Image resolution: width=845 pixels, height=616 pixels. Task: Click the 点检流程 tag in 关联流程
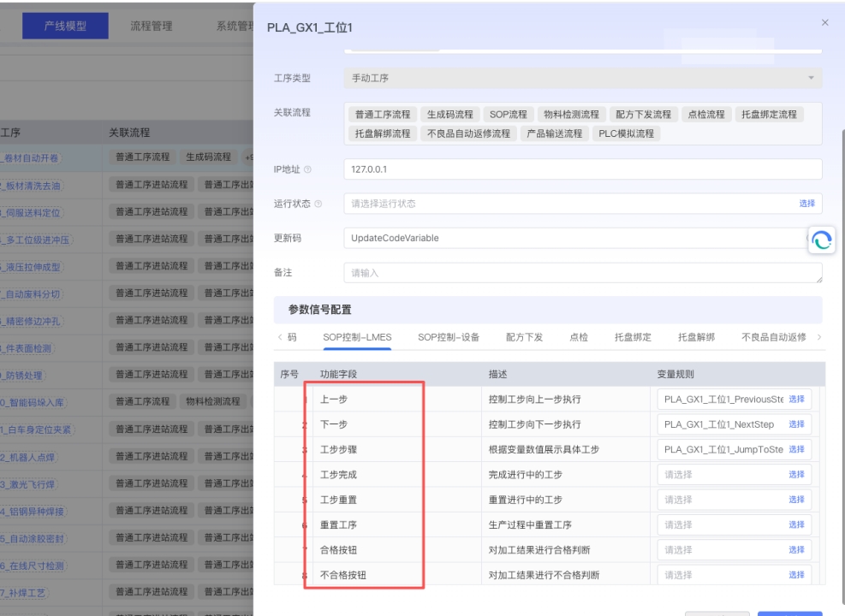pyautogui.click(x=706, y=115)
